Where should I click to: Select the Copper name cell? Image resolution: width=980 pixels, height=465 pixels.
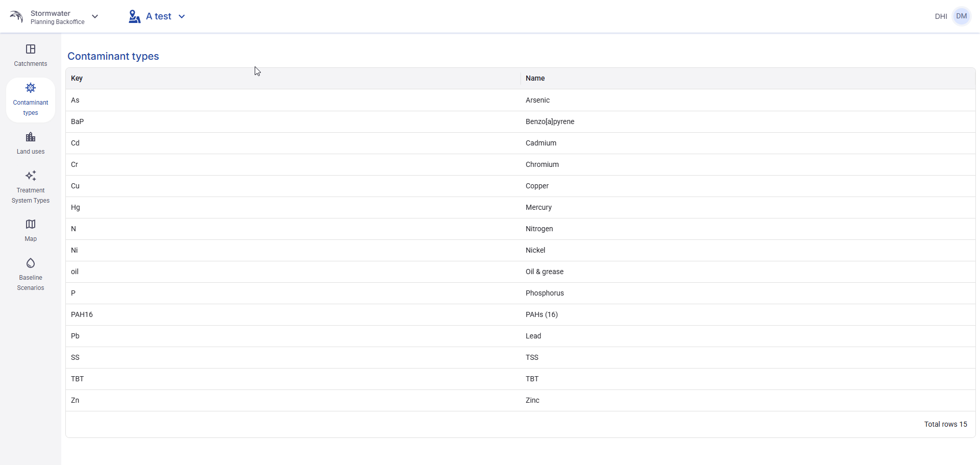coord(748,186)
